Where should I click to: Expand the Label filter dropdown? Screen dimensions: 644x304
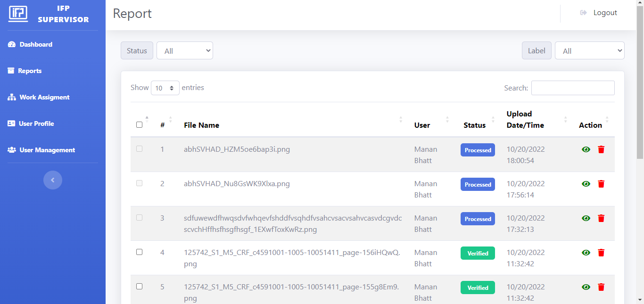click(x=589, y=51)
